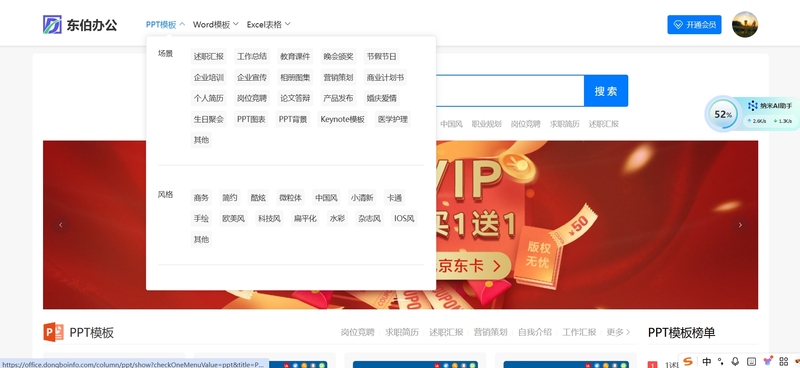Focus the search input box
Viewport: 800px width, 368px height.
(510, 91)
